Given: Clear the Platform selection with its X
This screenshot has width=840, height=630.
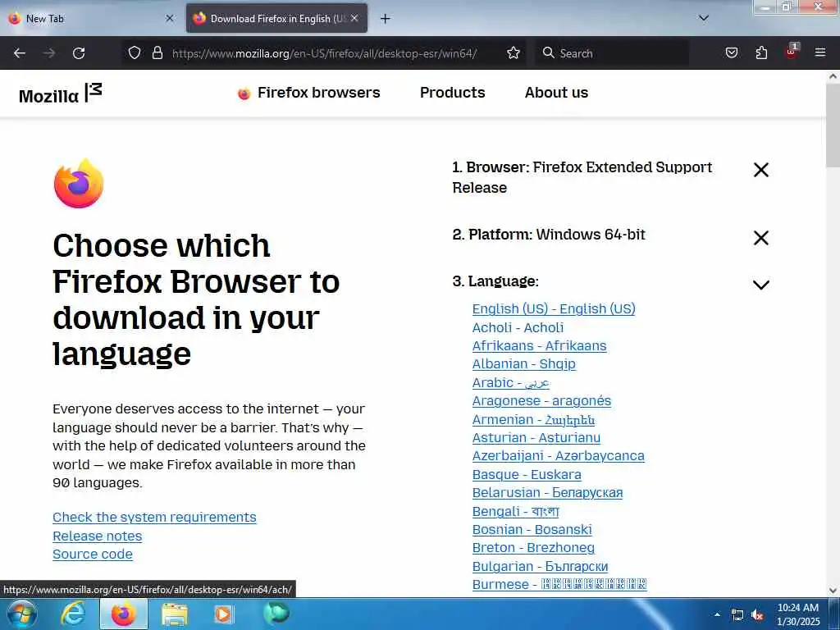Looking at the screenshot, I should tap(760, 237).
